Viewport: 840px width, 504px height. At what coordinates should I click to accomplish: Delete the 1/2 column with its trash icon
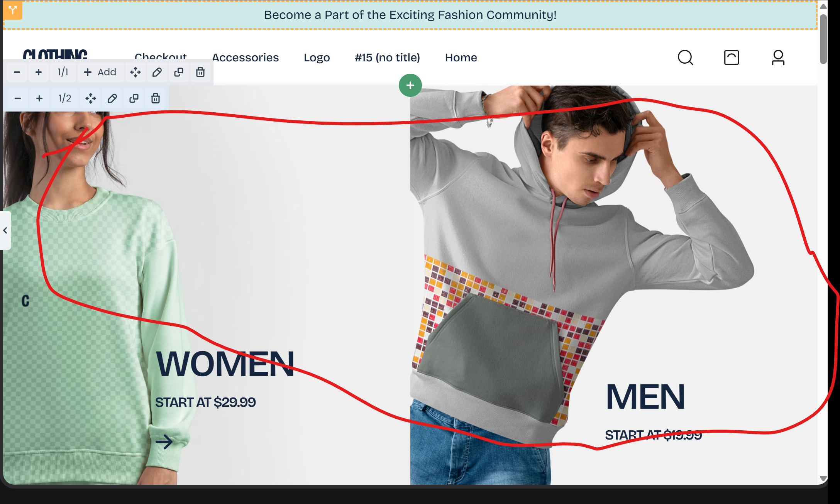coord(155,98)
